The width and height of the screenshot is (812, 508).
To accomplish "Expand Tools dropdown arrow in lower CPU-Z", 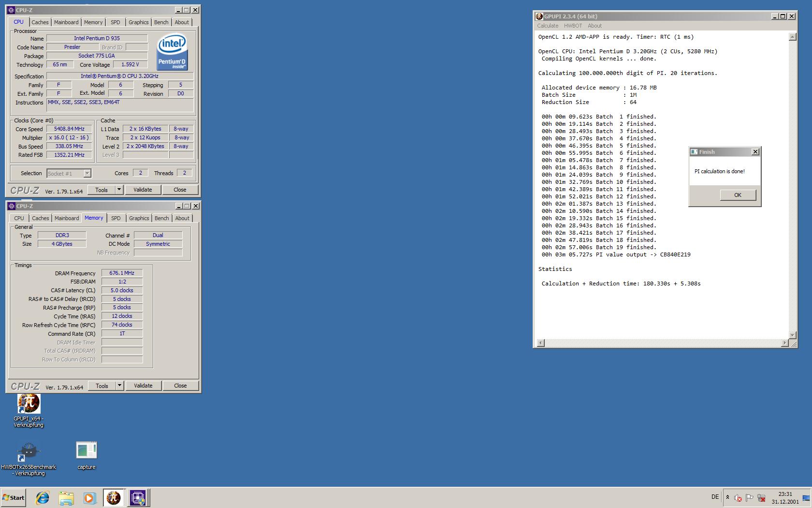I will coord(119,386).
